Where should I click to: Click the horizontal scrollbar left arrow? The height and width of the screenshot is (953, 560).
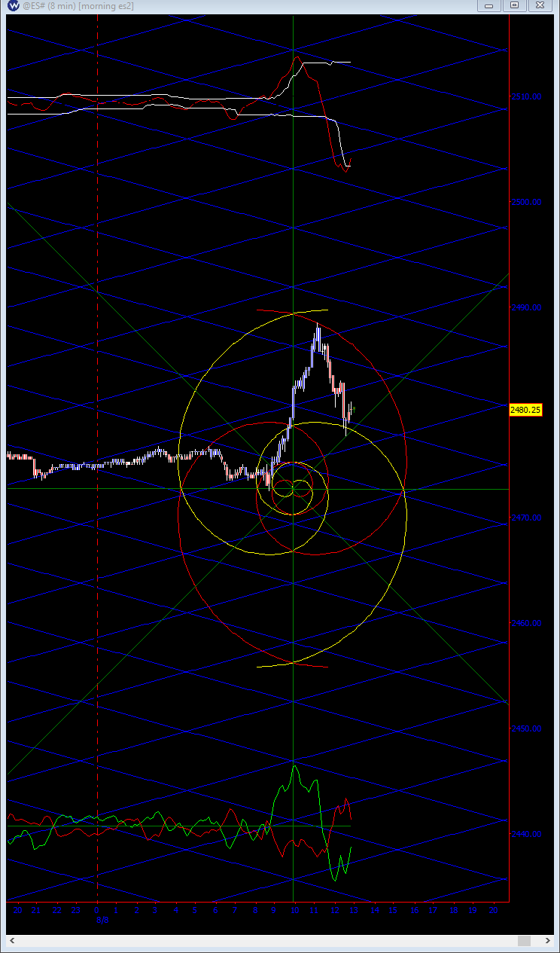11,940
